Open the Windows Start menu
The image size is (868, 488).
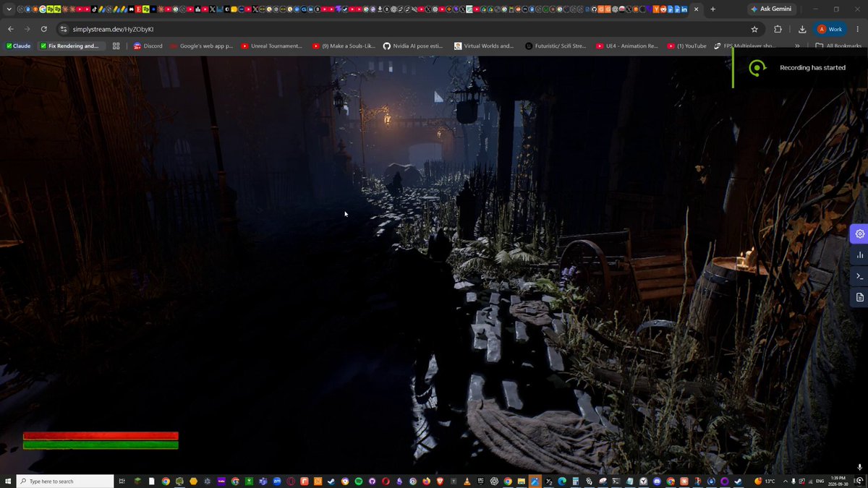(8, 481)
